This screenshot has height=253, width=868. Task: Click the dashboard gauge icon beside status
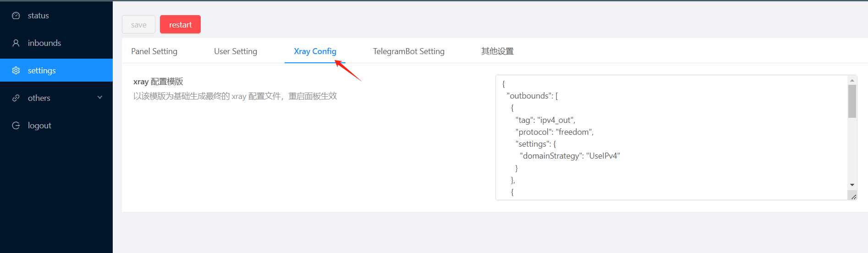coord(16,16)
